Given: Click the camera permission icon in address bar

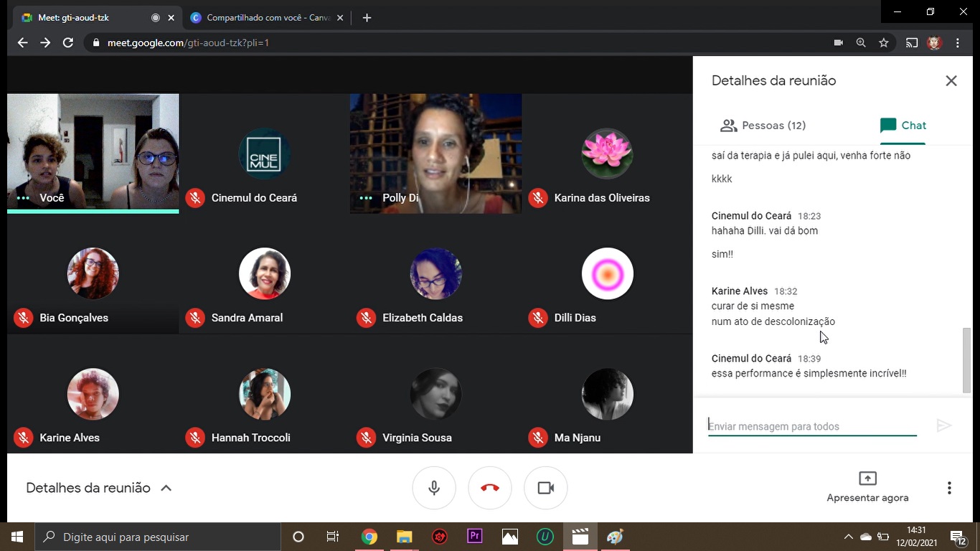Looking at the screenshot, I should pyautogui.click(x=838, y=43).
